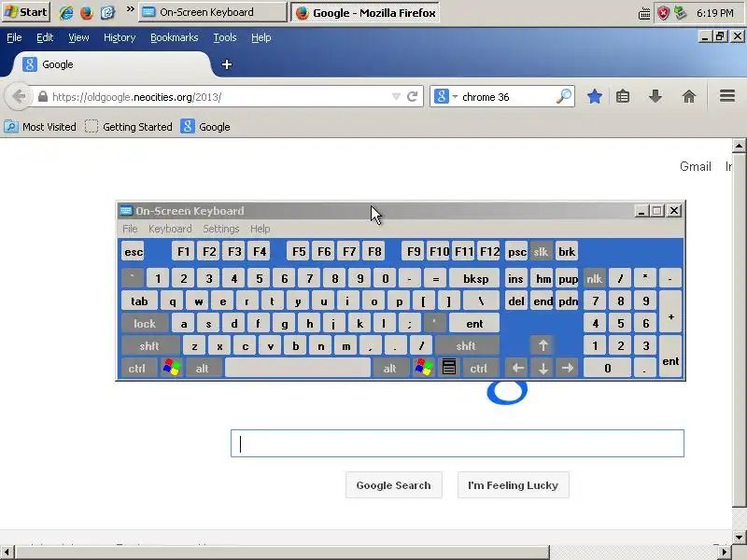Image resolution: width=747 pixels, height=560 pixels.
Task: Click the del key on the keyboard
Action: (x=516, y=301)
